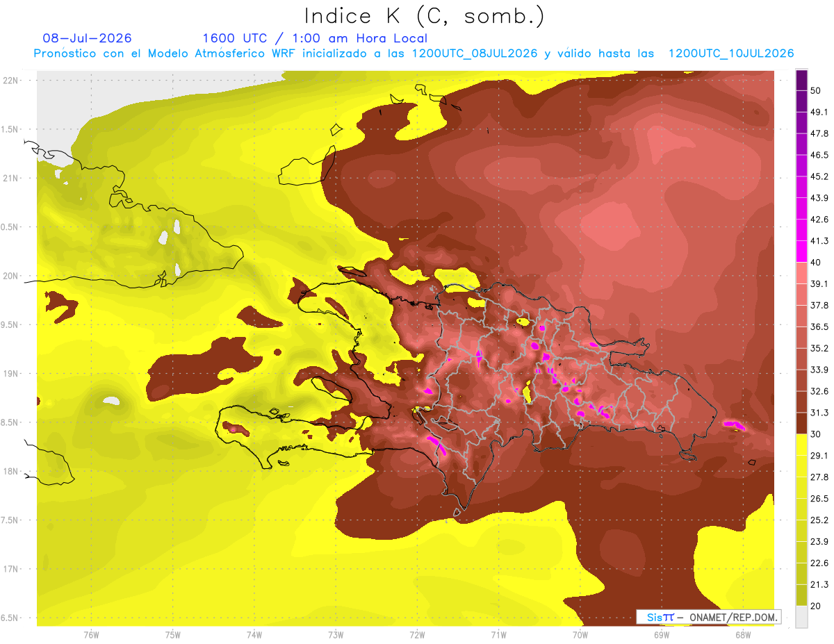Click the "6.5N" latitude axis label

[x=10, y=618]
